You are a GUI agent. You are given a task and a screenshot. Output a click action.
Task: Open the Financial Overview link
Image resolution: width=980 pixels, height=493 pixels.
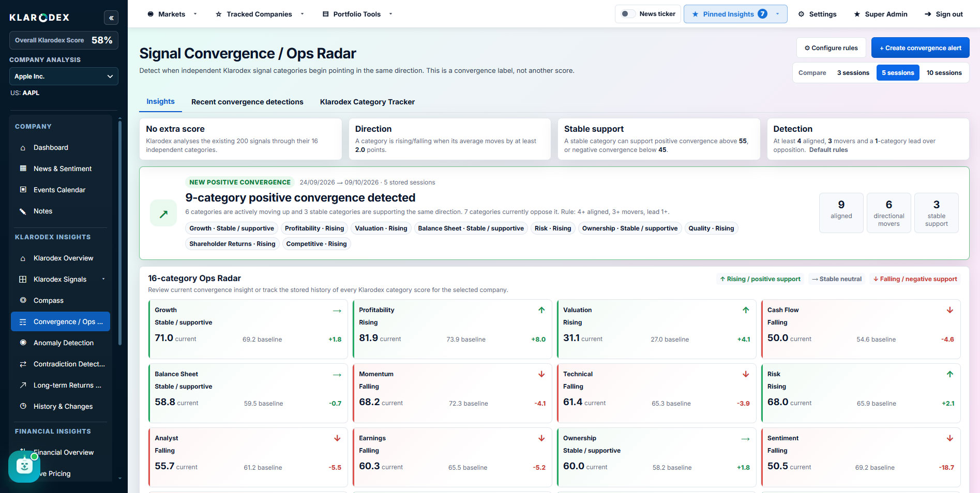coord(64,452)
